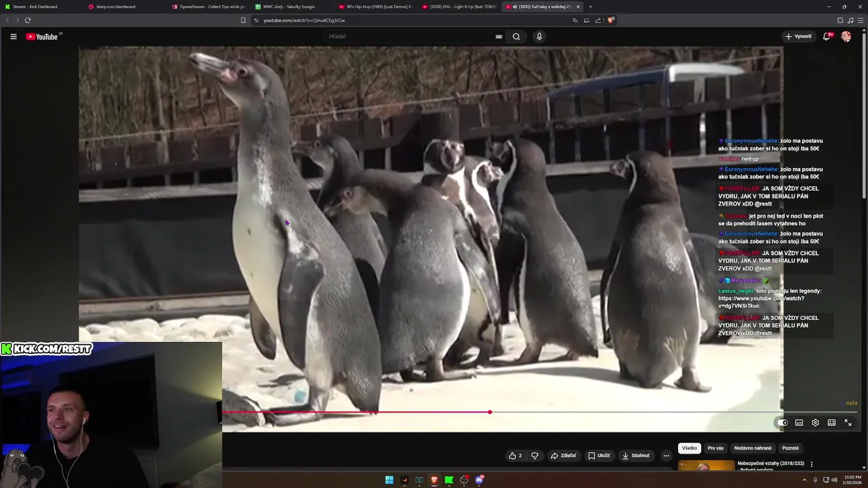Open the YouTube notifications bell
Screen dimensions: 868x488
coord(827,37)
